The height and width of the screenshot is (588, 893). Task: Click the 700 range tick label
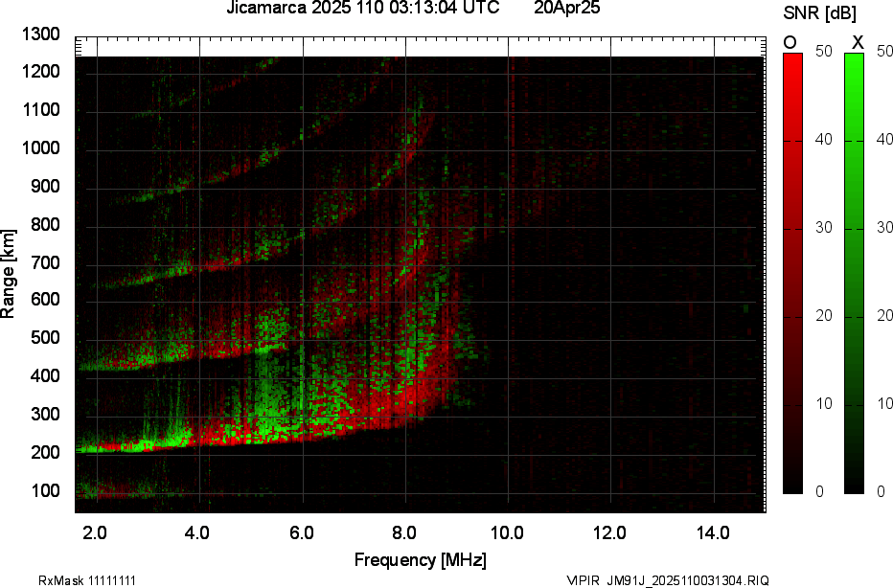tap(45, 263)
